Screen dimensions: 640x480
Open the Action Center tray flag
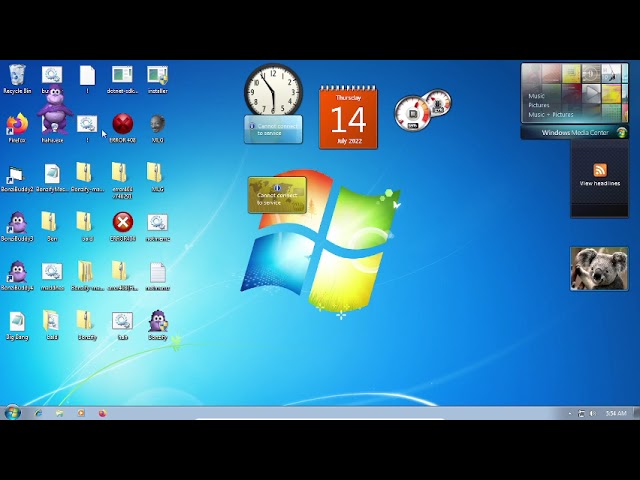click(x=581, y=413)
